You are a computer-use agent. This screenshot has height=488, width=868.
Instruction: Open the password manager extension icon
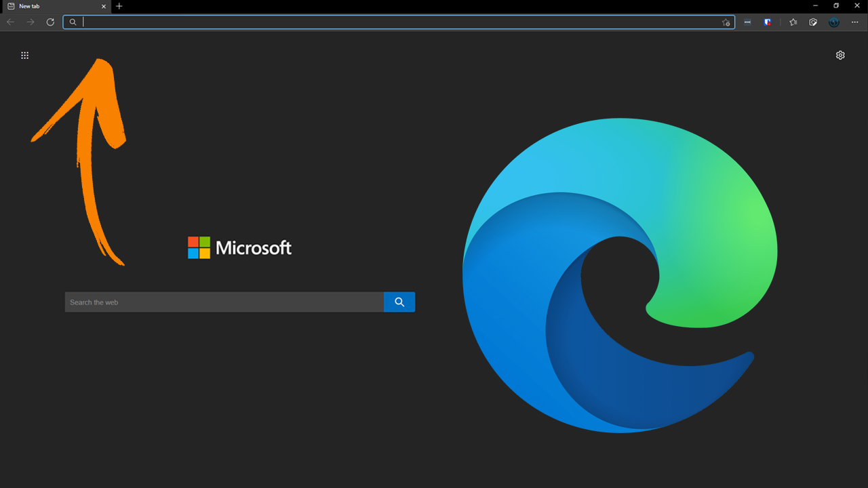[x=747, y=22]
